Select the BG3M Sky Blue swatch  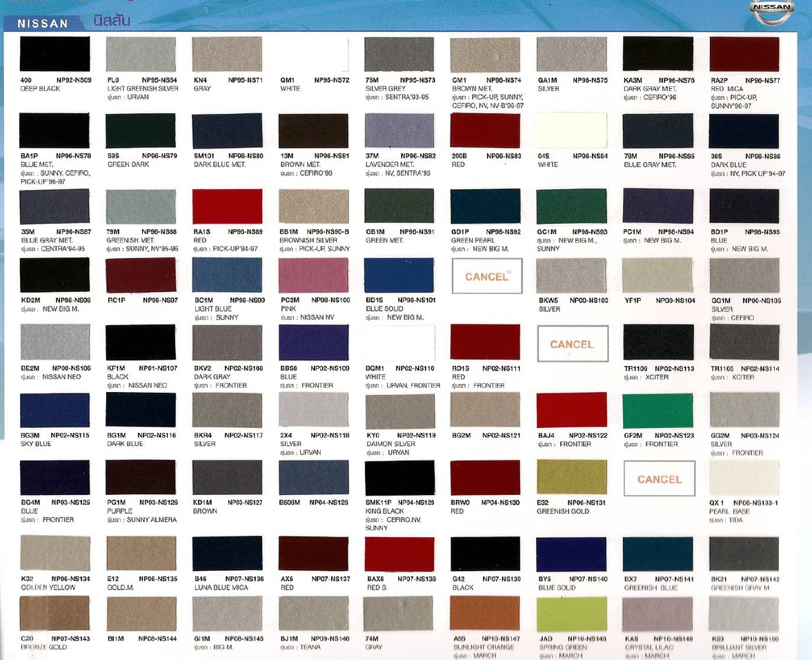55,410
